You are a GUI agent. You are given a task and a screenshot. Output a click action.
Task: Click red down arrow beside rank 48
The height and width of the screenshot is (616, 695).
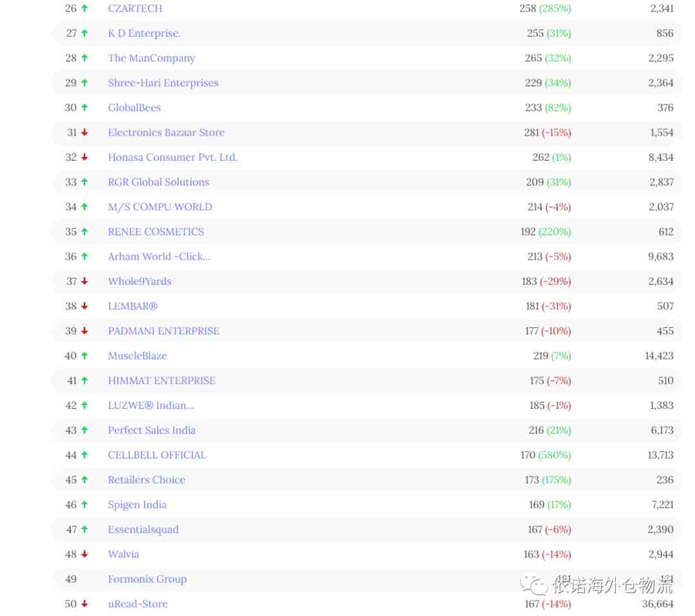[x=84, y=554]
